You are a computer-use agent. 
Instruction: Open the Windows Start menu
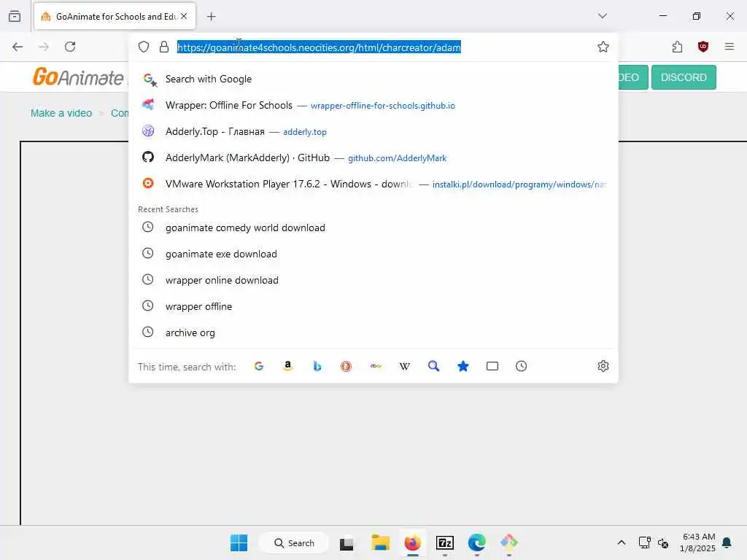tap(239, 542)
